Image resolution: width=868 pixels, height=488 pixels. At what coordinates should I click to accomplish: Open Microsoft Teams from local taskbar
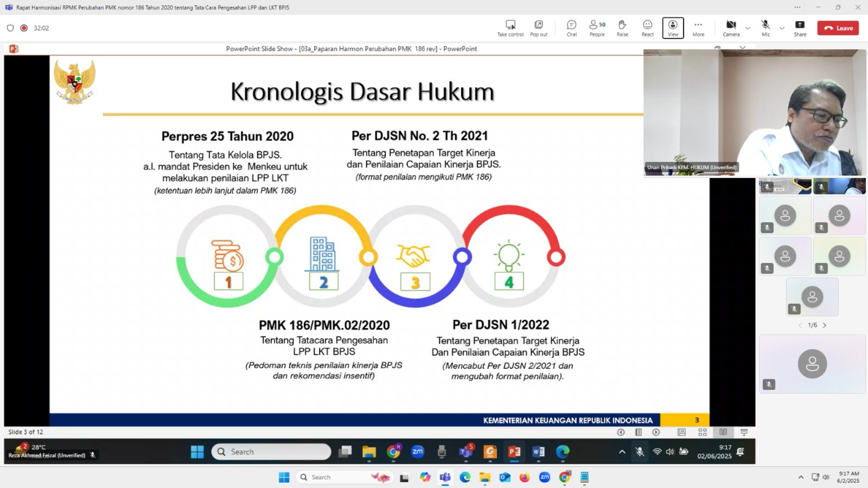[x=445, y=477]
